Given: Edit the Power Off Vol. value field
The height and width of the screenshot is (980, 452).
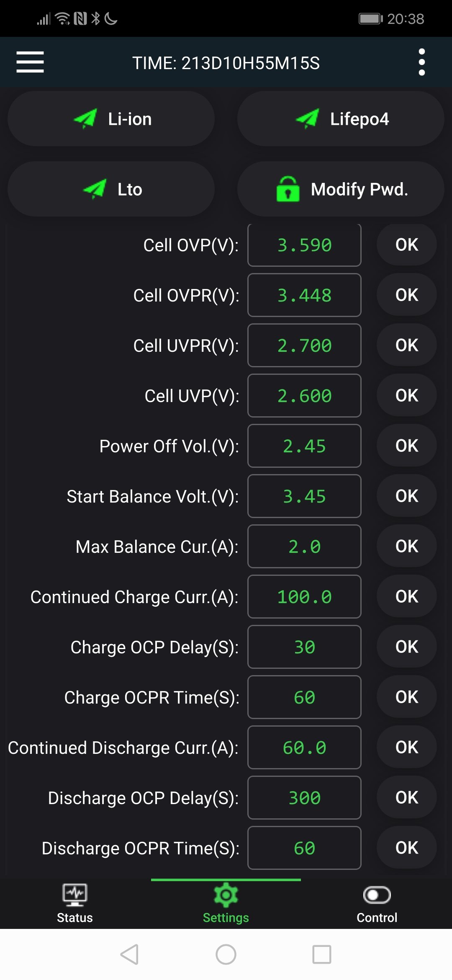Looking at the screenshot, I should point(304,446).
